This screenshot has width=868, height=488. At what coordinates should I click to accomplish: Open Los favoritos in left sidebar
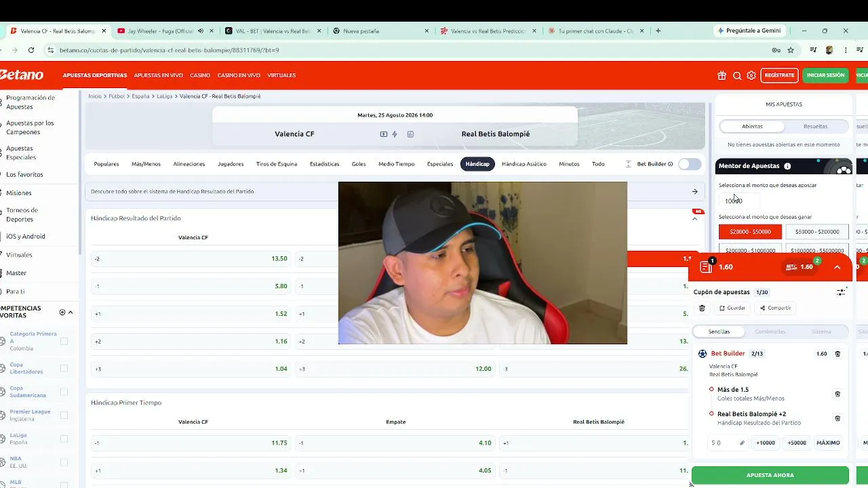pos(24,175)
